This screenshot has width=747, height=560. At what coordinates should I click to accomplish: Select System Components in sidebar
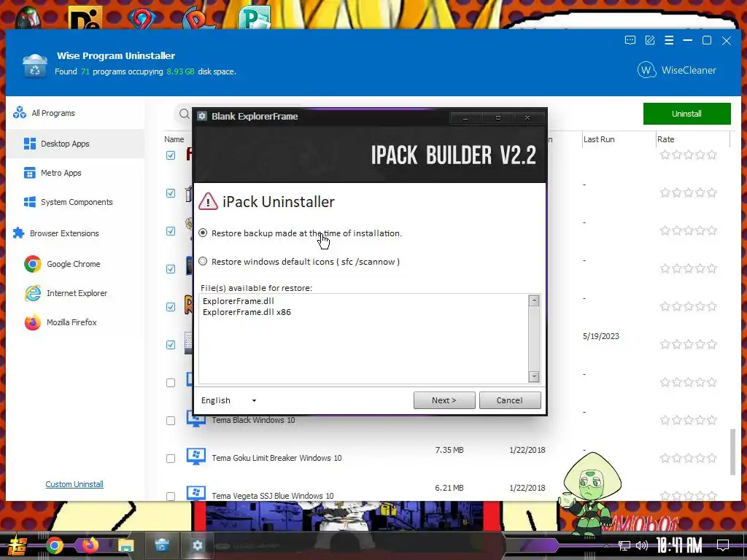(x=75, y=202)
